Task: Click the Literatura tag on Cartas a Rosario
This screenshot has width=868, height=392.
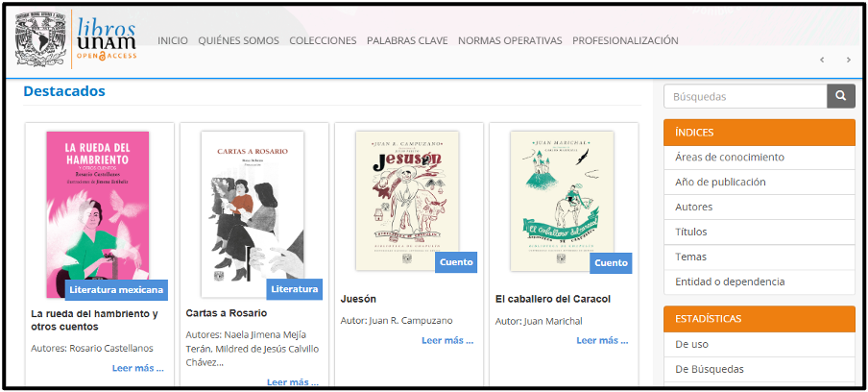Action: [x=295, y=289]
